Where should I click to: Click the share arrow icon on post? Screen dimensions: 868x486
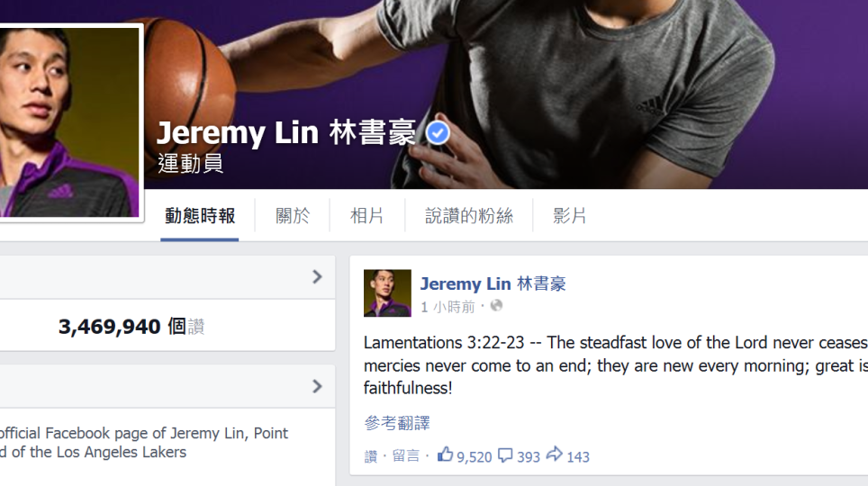pyautogui.click(x=554, y=454)
